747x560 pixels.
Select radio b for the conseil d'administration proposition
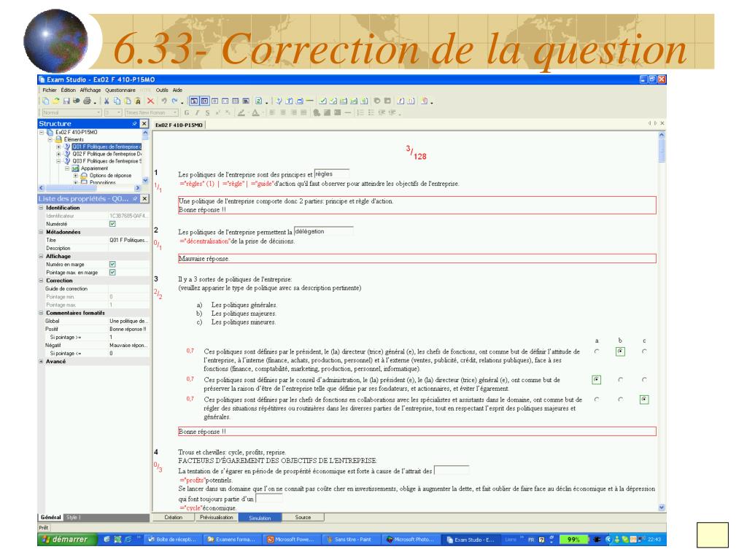click(620, 380)
